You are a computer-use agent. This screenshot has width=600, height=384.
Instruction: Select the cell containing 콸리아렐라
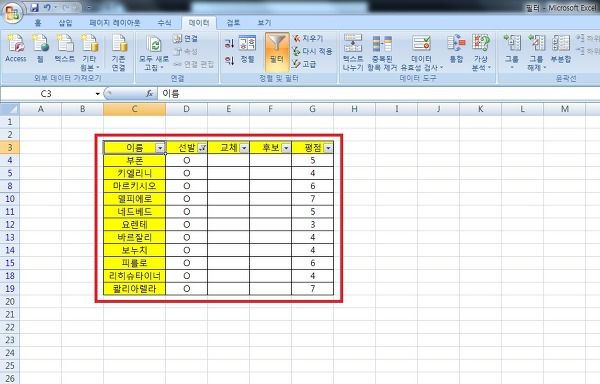point(134,288)
